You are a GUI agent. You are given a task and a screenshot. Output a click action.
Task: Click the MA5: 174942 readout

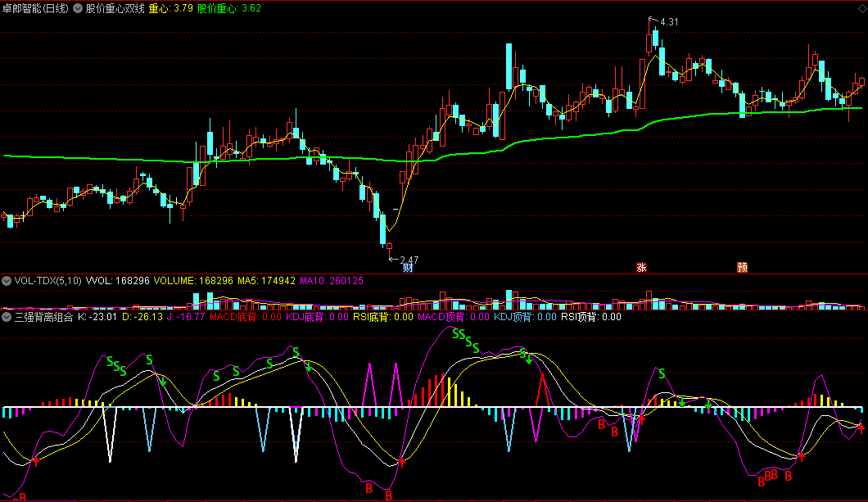point(266,281)
